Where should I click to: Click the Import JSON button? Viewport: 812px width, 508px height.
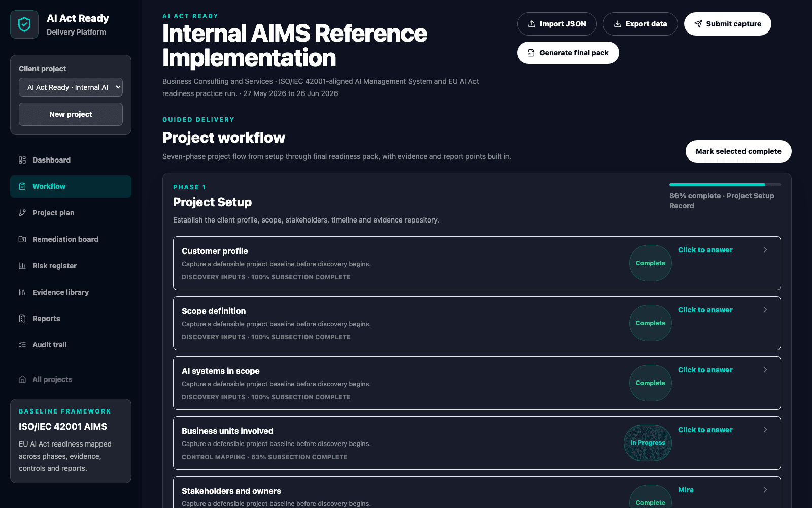click(x=557, y=24)
